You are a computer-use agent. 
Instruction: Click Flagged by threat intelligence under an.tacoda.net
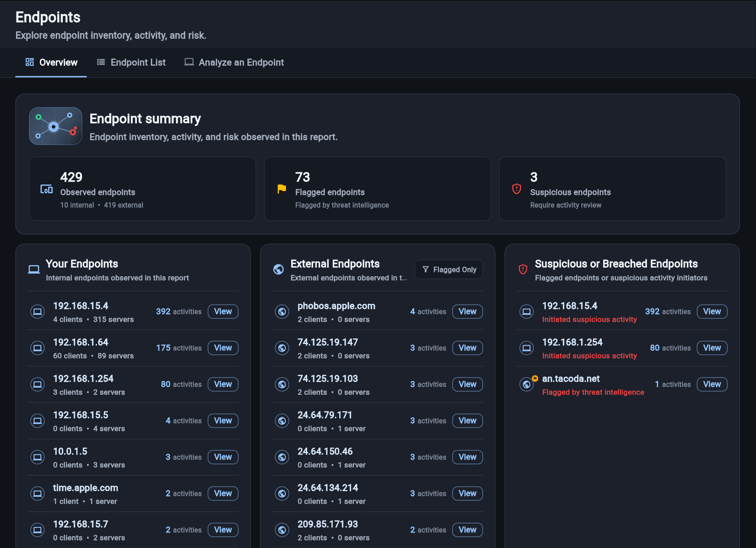click(593, 392)
